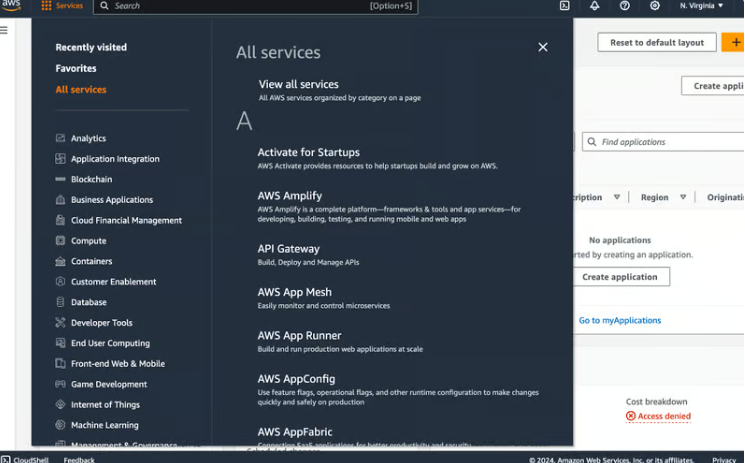This screenshot has width=745, height=463.
Task: Click the Machine Learning category icon
Action: pos(60,424)
